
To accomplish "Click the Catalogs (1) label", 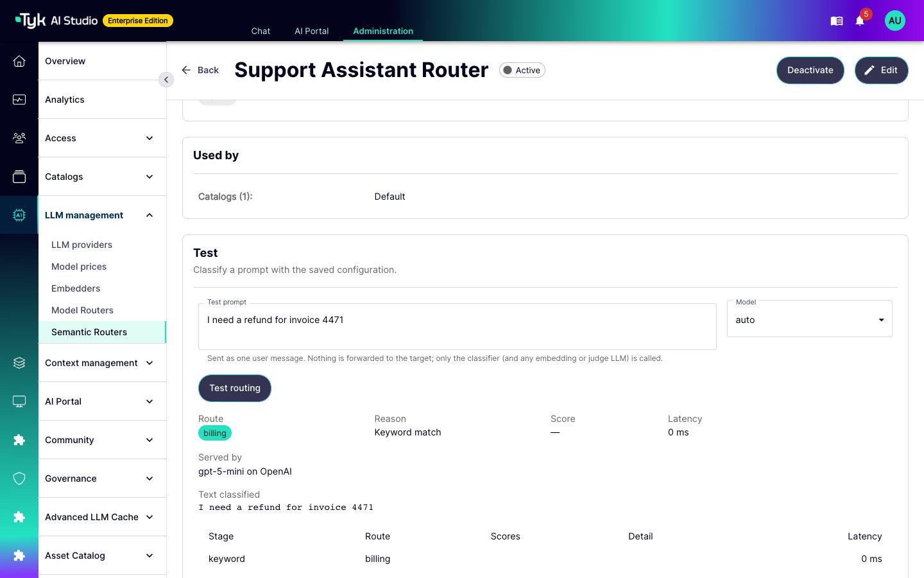I will pos(225,197).
